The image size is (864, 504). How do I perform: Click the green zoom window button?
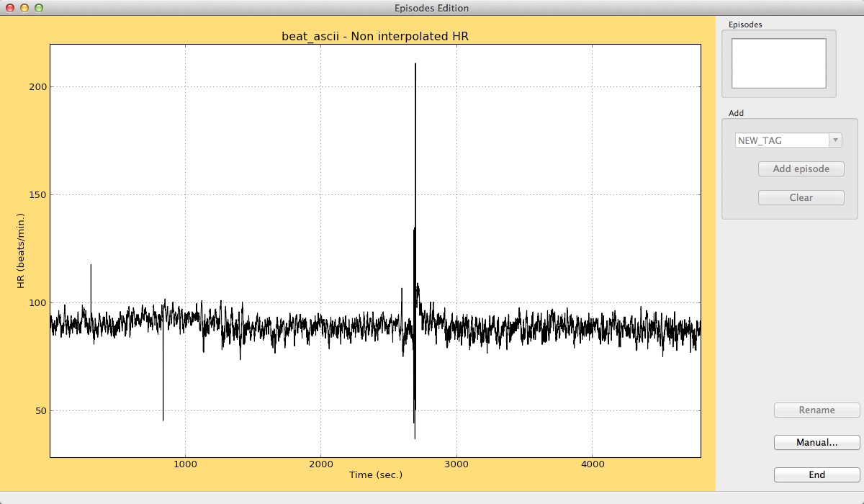pyautogui.click(x=38, y=8)
